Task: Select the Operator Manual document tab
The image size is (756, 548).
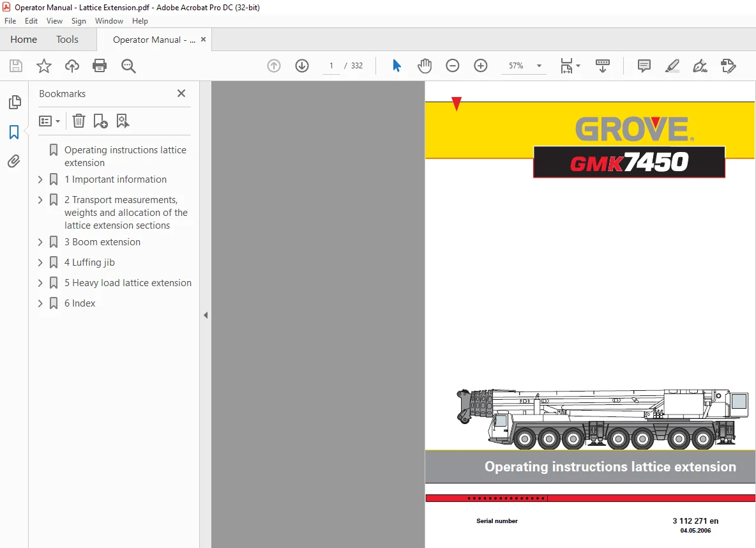Action: (x=154, y=40)
